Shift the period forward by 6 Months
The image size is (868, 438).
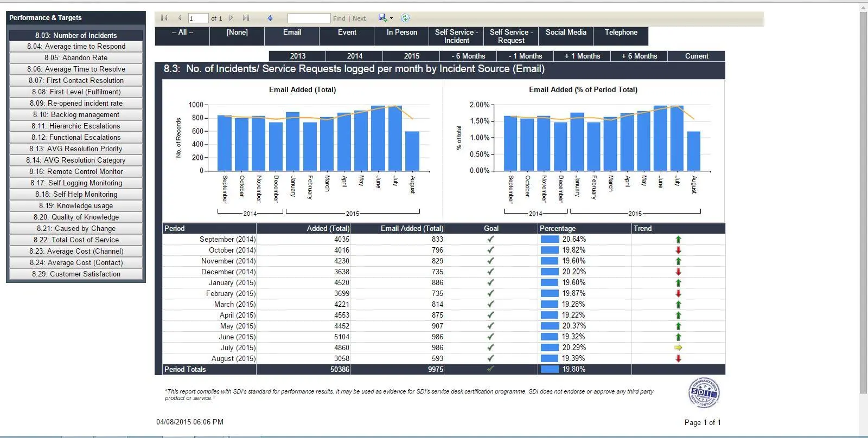coord(639,56)
